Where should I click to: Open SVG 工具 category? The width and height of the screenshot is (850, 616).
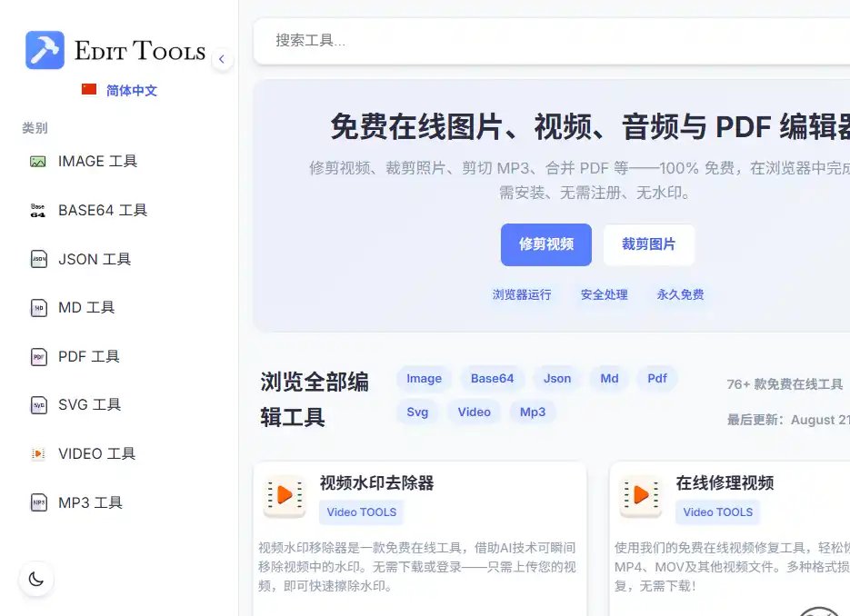(89, 404)
